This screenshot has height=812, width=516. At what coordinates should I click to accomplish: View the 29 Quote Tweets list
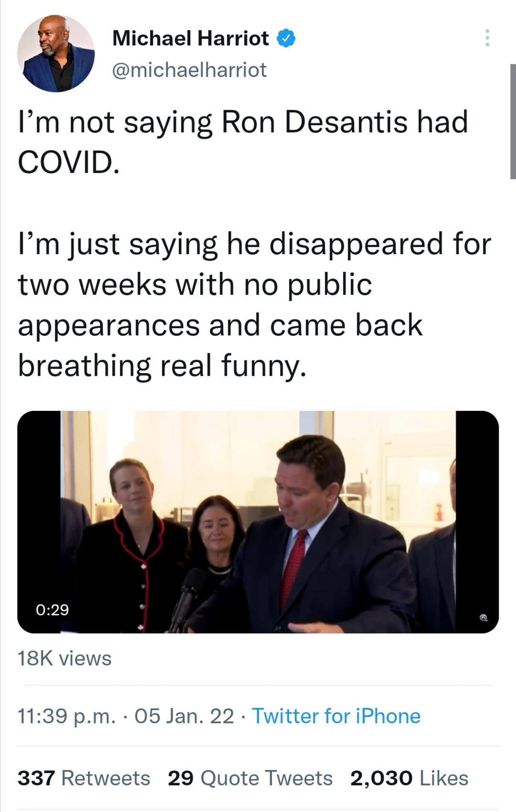click(250, 778)
